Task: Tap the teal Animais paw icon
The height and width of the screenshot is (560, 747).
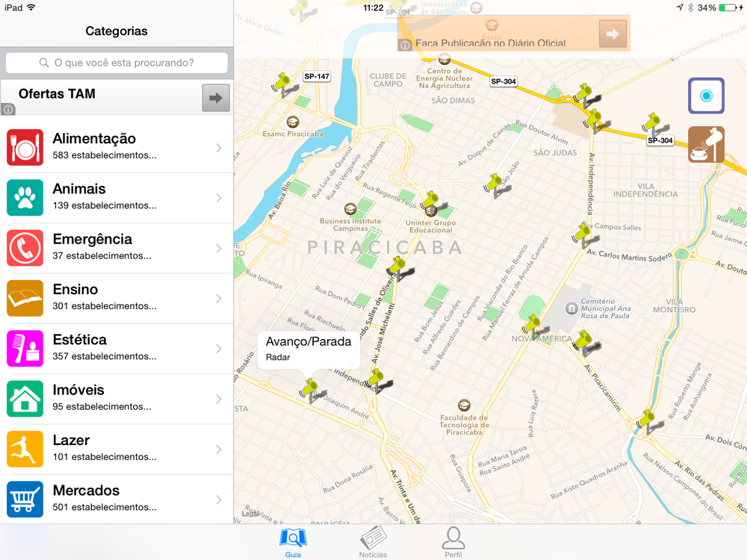Action: point(25,198)
